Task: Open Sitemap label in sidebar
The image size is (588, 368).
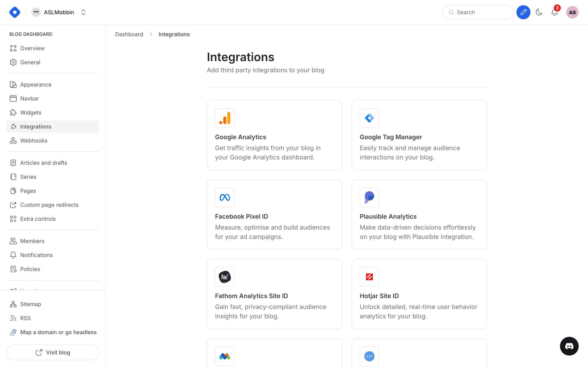Action: pyautogui.click(x=31, y=304)
